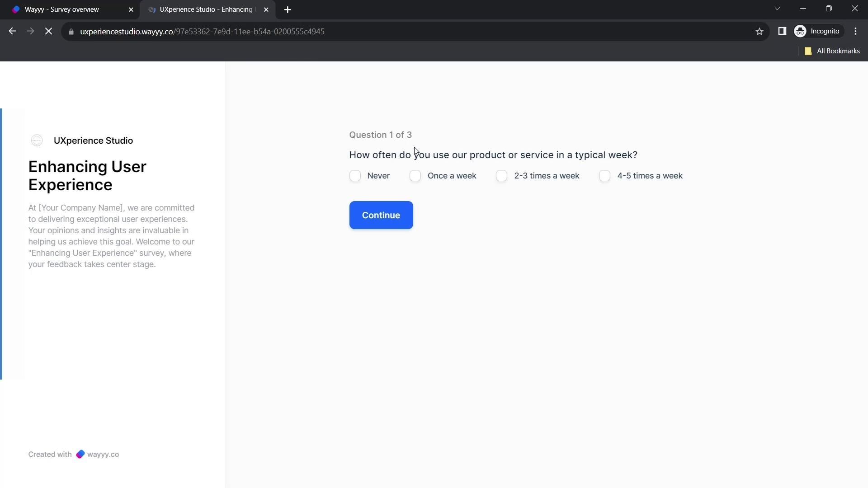Viewport: 868px width, 488px height.
Task: Open new tab with plus icon
Action: [x=288, y=9]
